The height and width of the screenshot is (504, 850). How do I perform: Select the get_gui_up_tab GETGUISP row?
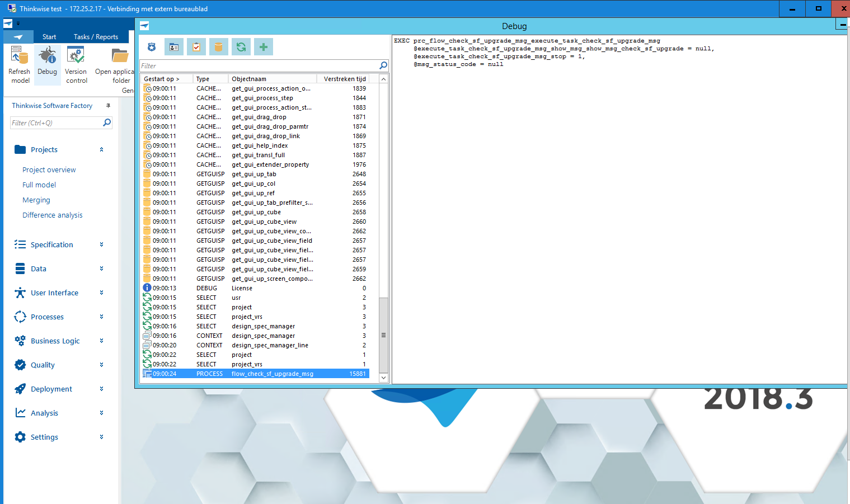pyautogui.click(x=256, y=174)
